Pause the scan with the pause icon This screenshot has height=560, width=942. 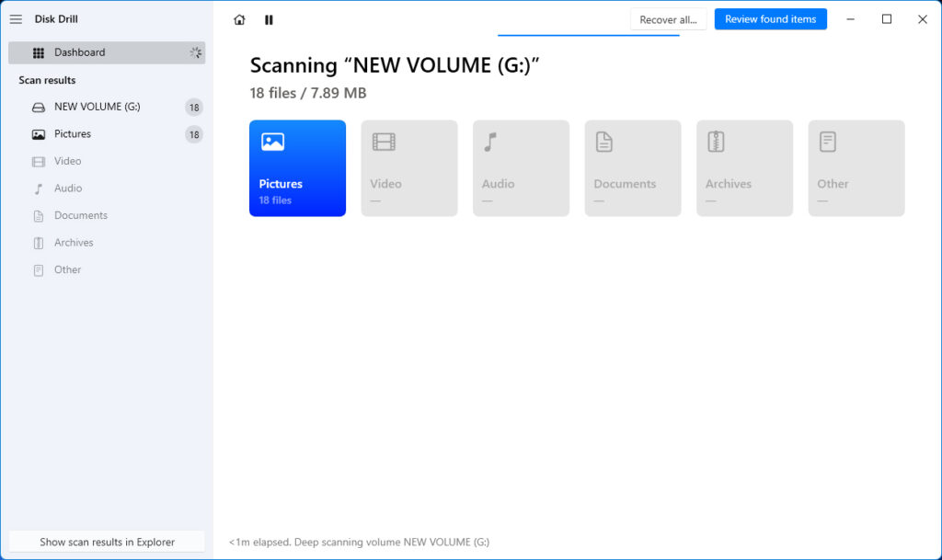[268, 19]
